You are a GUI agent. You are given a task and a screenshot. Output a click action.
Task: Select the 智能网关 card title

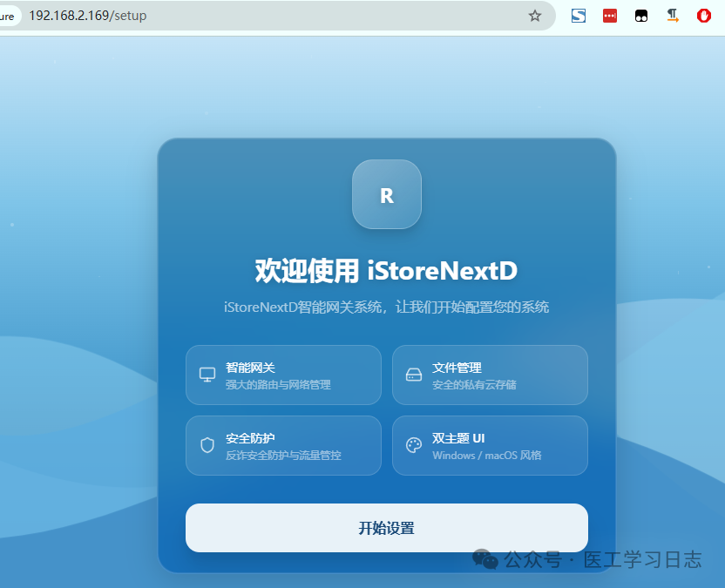coord(251,368)
